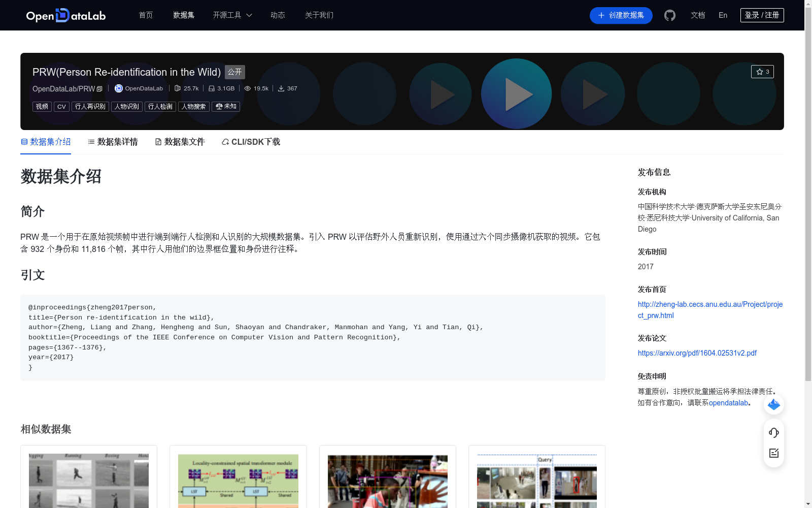The height and width of the screenshot is (508, 812).
Task: Switch to the 数据集文件 tab
Action: (180, 142)
